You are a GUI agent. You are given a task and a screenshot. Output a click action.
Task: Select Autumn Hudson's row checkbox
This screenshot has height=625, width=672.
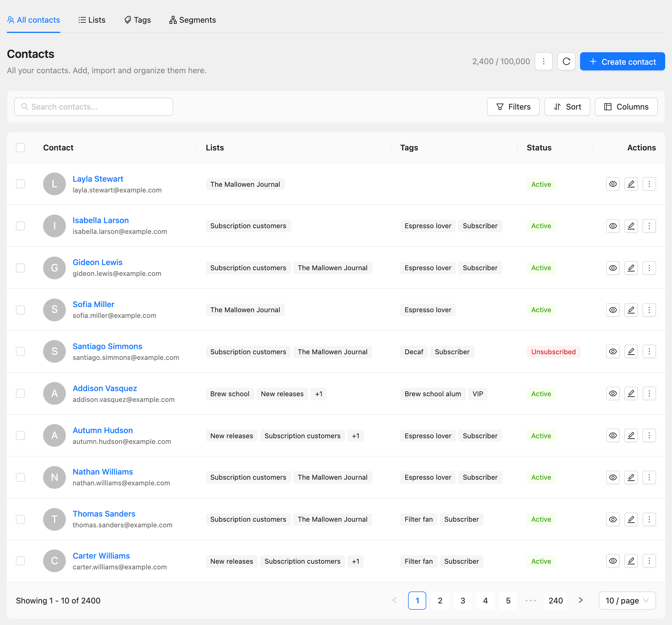(21, 435)
